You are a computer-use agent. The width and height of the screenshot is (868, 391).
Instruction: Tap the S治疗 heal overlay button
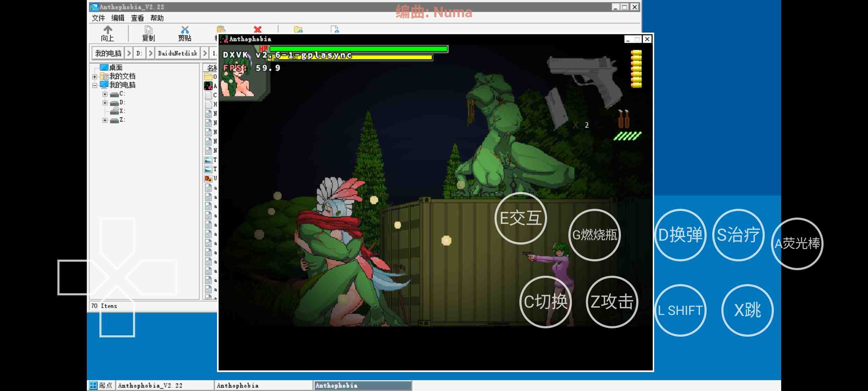coord(738,235)
